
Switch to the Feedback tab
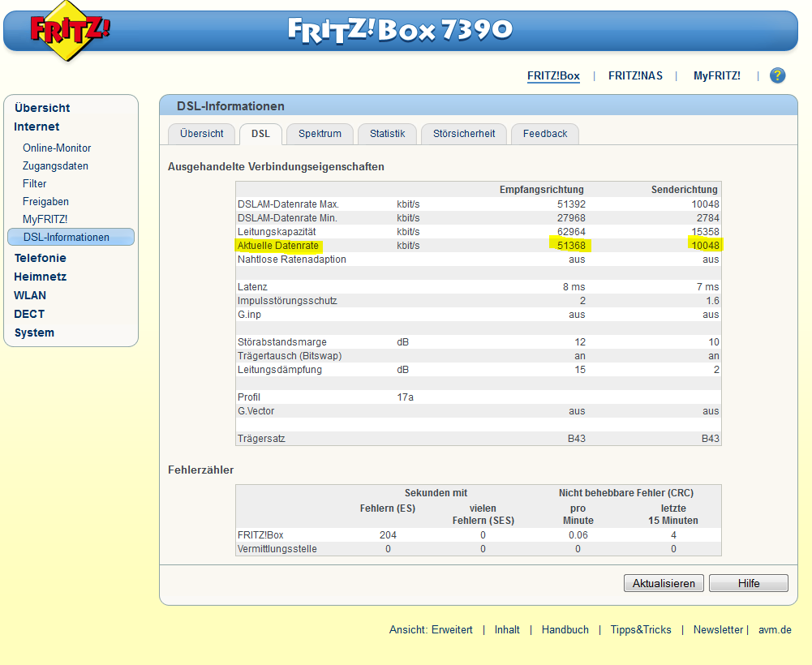pos(545,134)
